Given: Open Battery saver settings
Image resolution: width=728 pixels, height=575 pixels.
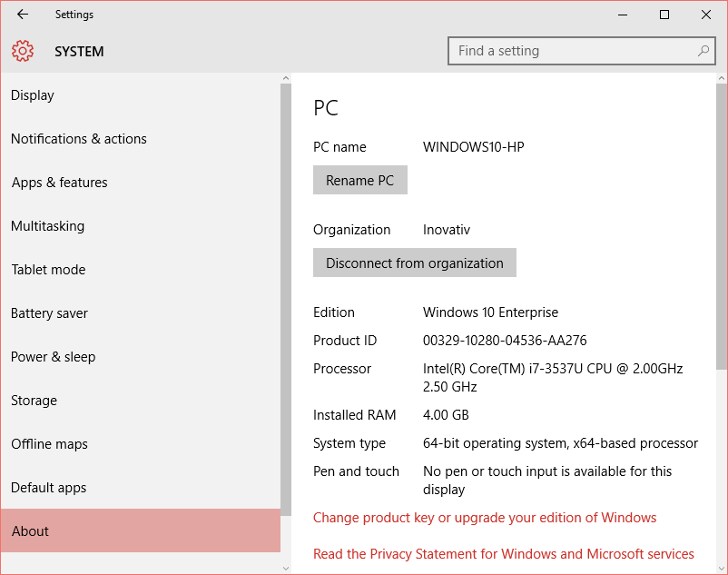Looking at the screenshot, I should click(49, 313).
